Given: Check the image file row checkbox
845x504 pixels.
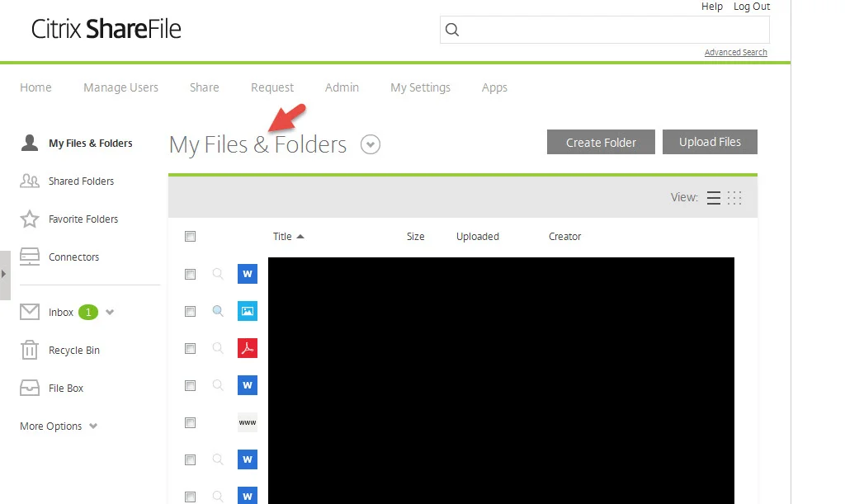Looking at the screenshot, I should pyautogui.click(x=191, y=311).
